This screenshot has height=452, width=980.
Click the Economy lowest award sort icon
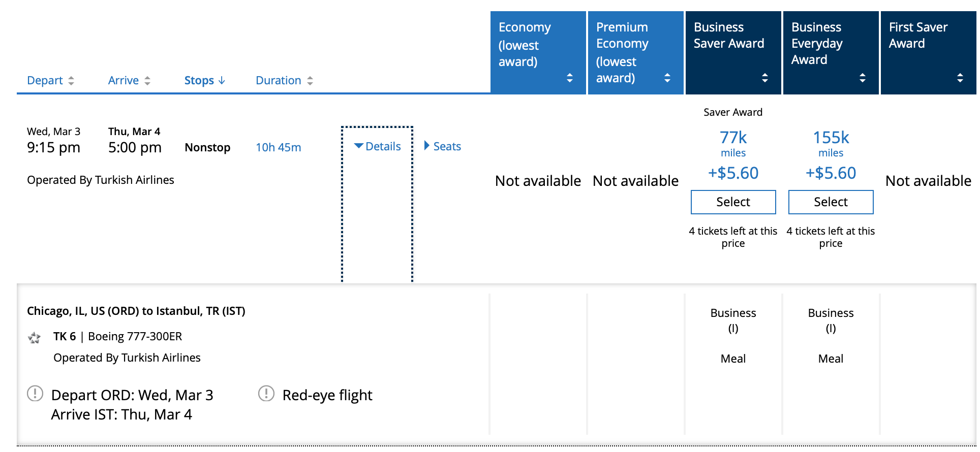coord(570,78)
